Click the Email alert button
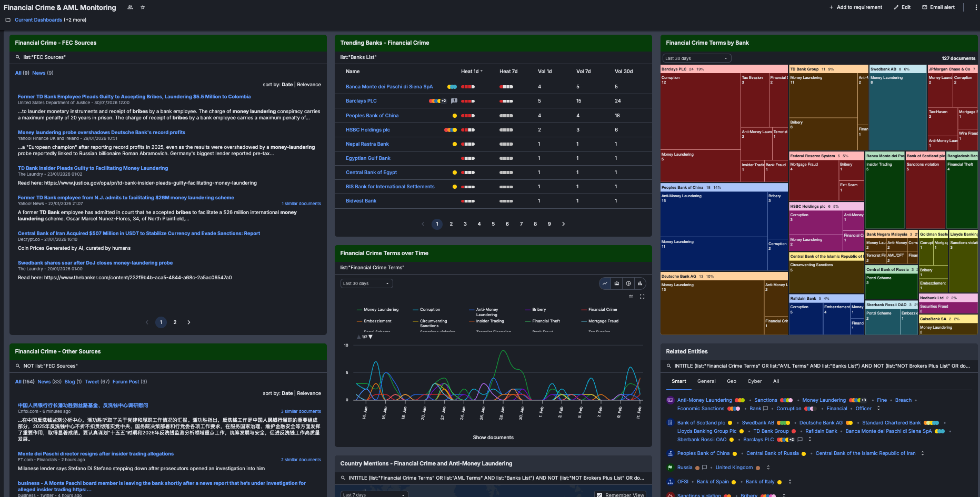 938,7
